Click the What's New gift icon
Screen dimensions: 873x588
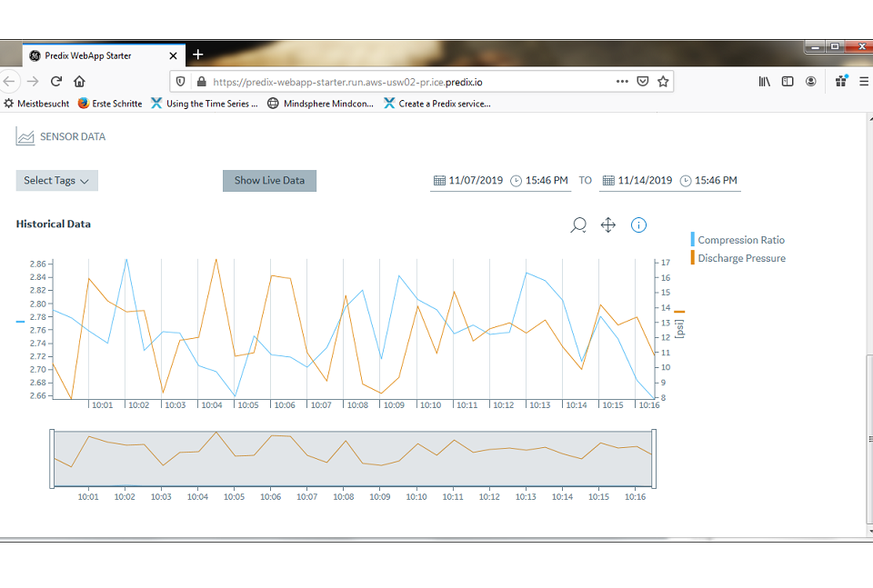pyautogui.click(x=841, y=81)
